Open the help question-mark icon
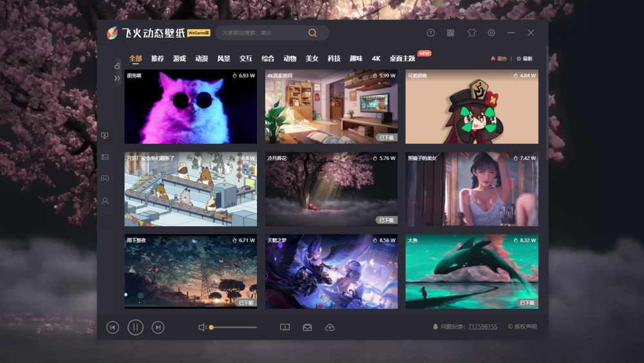The image size is (644, 363). tap(430, 33)
